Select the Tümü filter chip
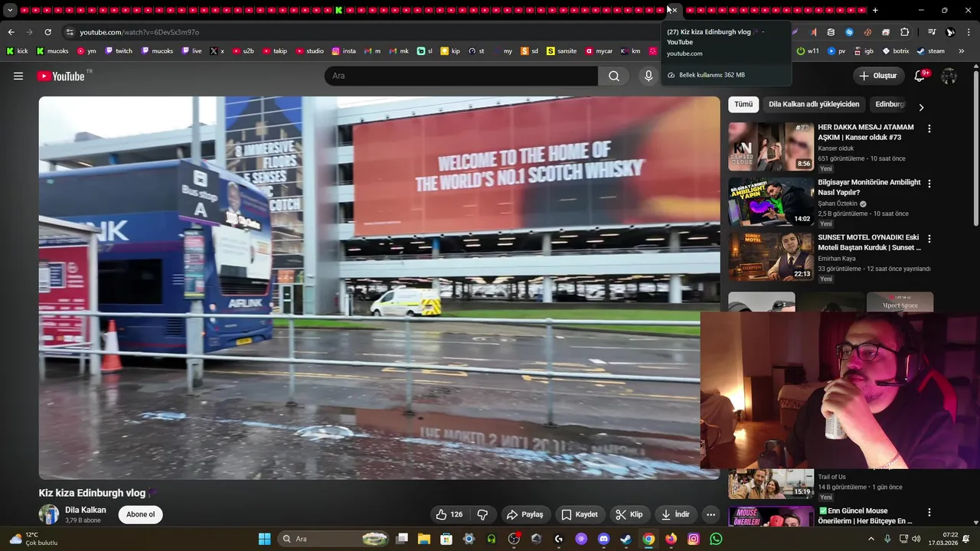The image size is (980, 551). pyautogui.click(x=743, y=104)
